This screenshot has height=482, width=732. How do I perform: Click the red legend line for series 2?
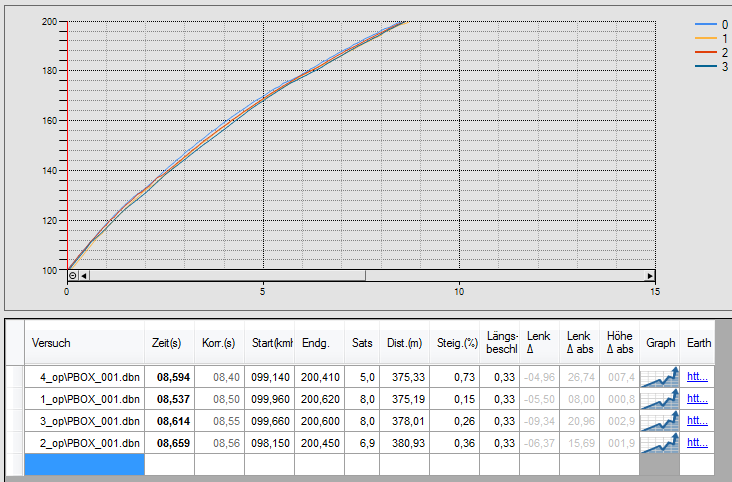coord(706,52)
